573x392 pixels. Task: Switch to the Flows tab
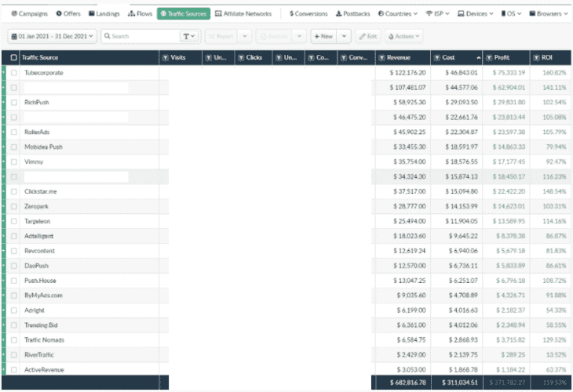tap(140, 13)
